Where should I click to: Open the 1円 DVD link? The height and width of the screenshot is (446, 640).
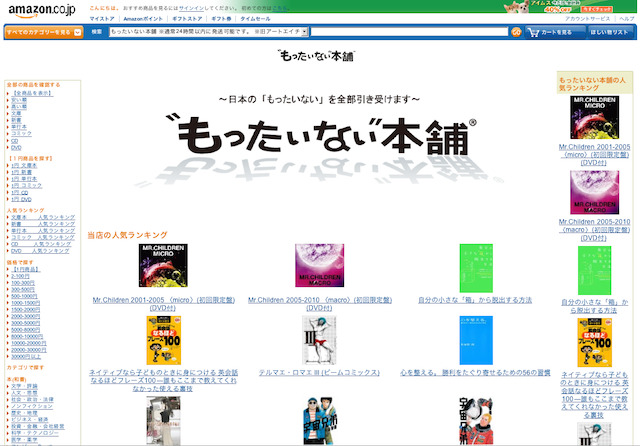tap(21, 200)
